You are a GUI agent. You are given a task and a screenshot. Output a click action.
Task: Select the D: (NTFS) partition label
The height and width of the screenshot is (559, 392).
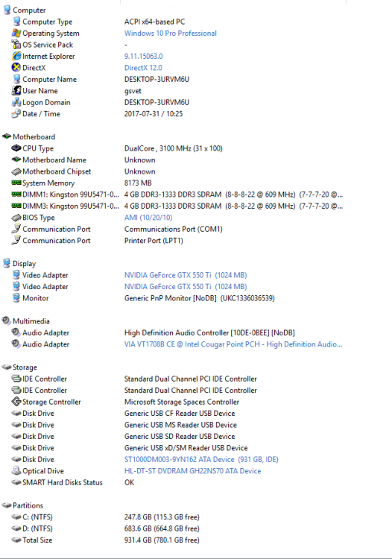tap(37, 528)
